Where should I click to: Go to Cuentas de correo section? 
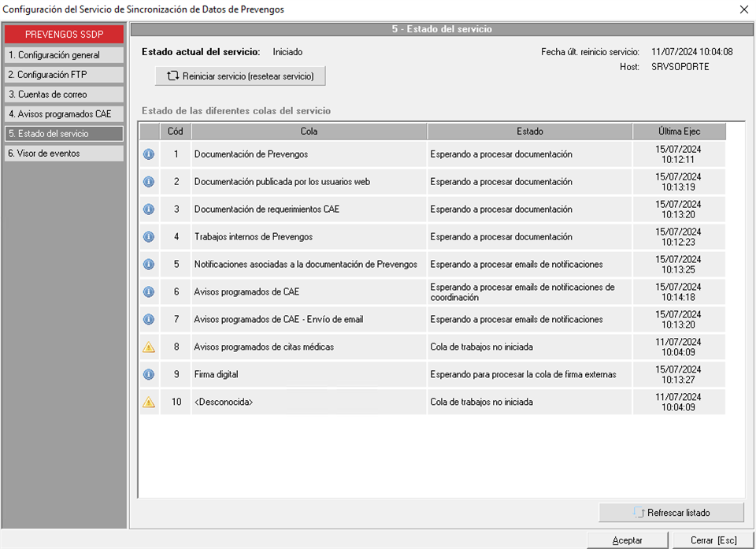point(63,95)
